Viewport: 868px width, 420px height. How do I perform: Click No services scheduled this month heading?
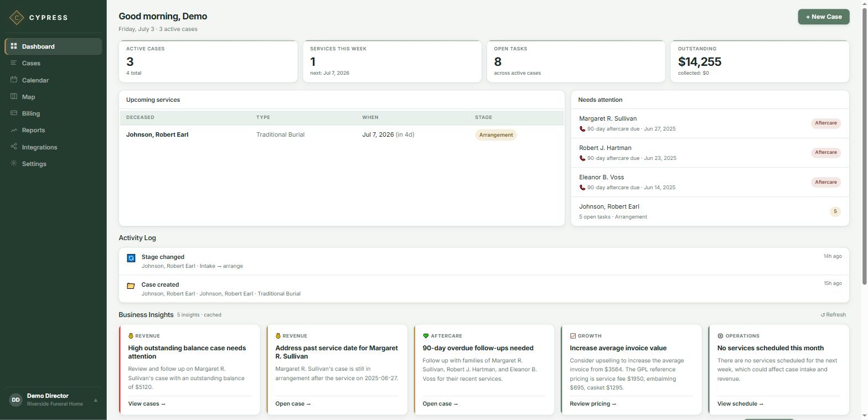(x=770, y=348)
